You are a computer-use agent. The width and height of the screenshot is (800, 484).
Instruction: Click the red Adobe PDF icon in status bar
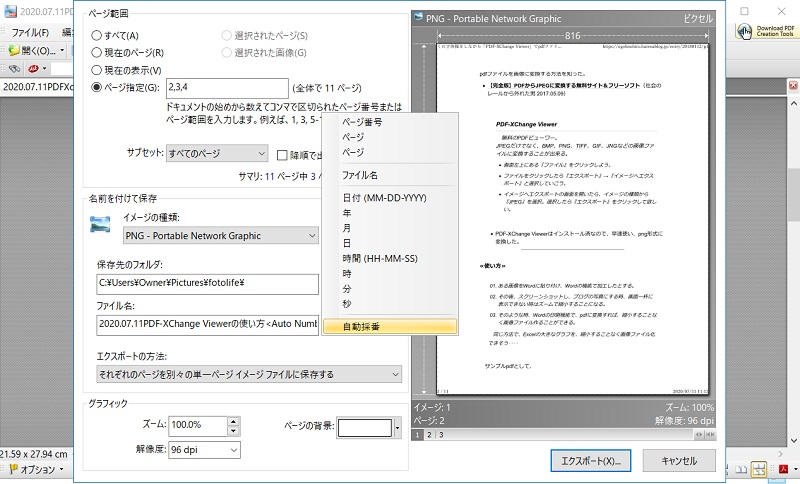tap(783, 468)
